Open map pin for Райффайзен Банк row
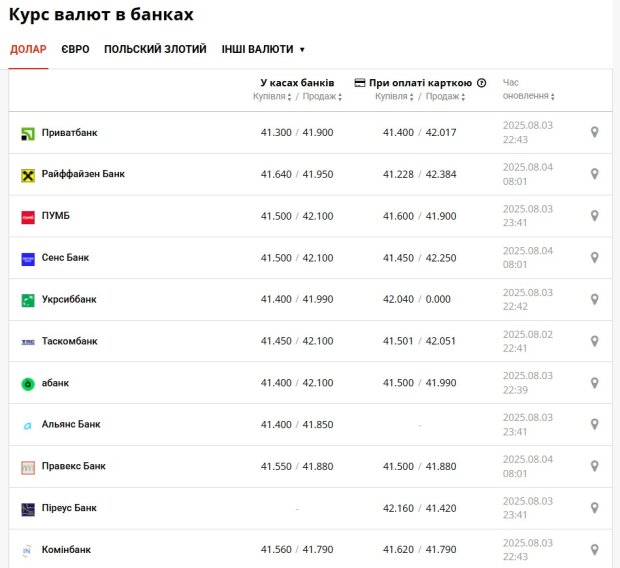The height and width of the screenshot is (568, 620). tap(594, 174)
